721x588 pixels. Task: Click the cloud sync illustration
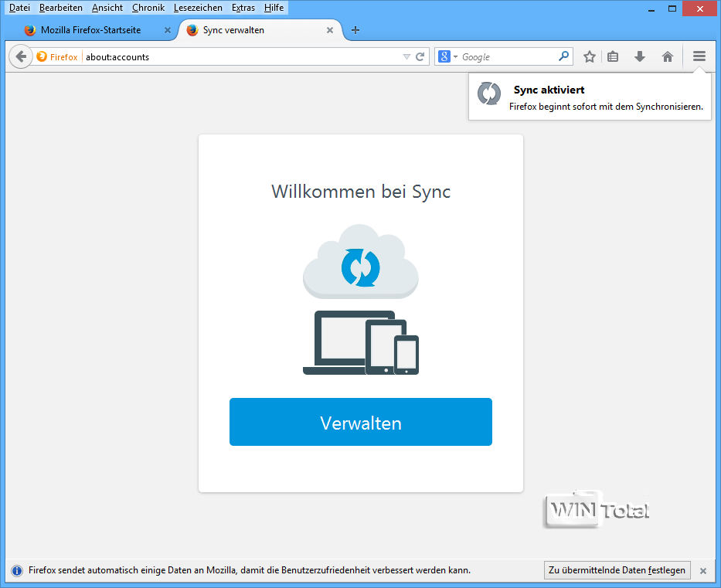click(x=360, y=262)
